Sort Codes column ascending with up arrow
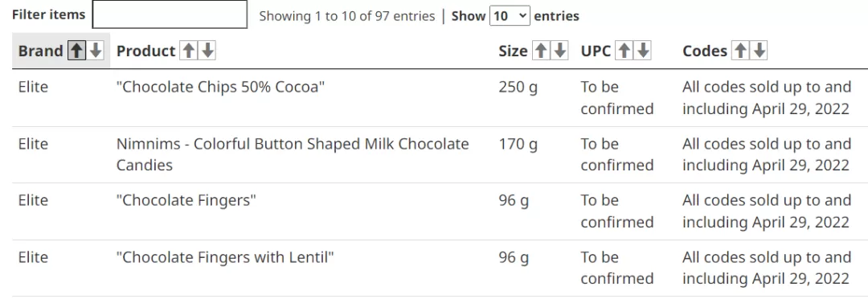The image size is (868, 299). [x=740, y=51]
